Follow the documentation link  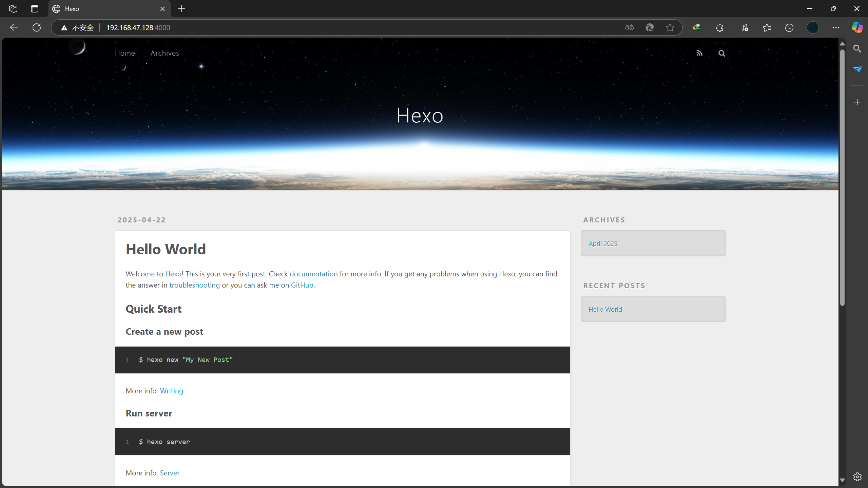313,274
